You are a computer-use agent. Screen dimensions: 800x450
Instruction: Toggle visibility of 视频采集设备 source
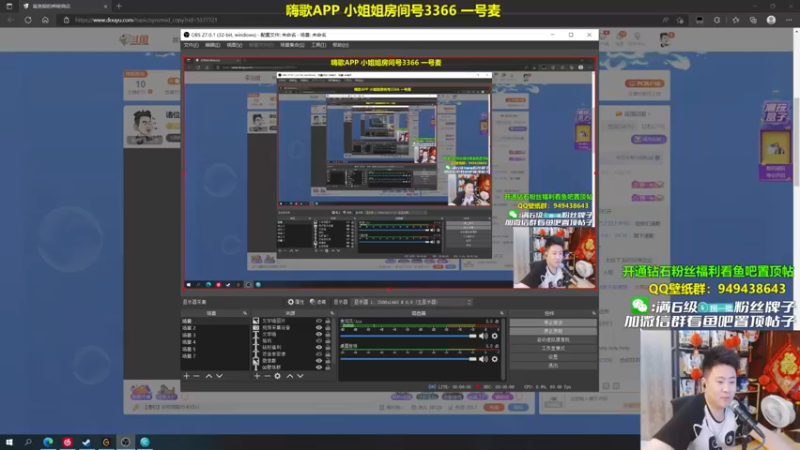[319, 328]
